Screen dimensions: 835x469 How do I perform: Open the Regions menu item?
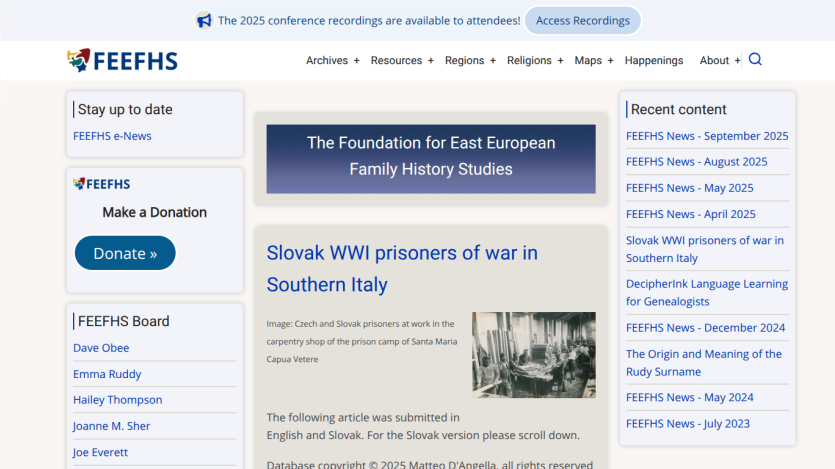click(x=464, y=61)
